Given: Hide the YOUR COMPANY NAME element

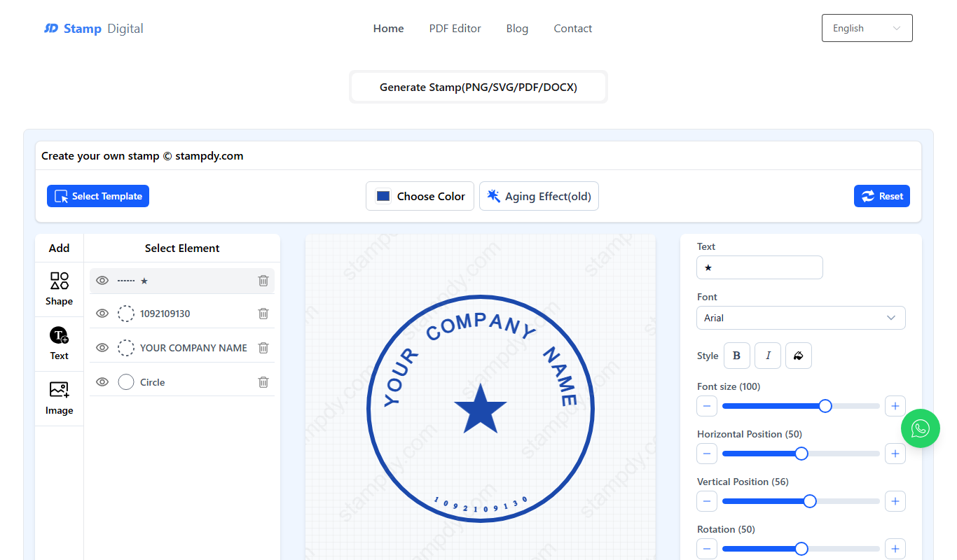Looking at the screenshot, I should point(102,348).
